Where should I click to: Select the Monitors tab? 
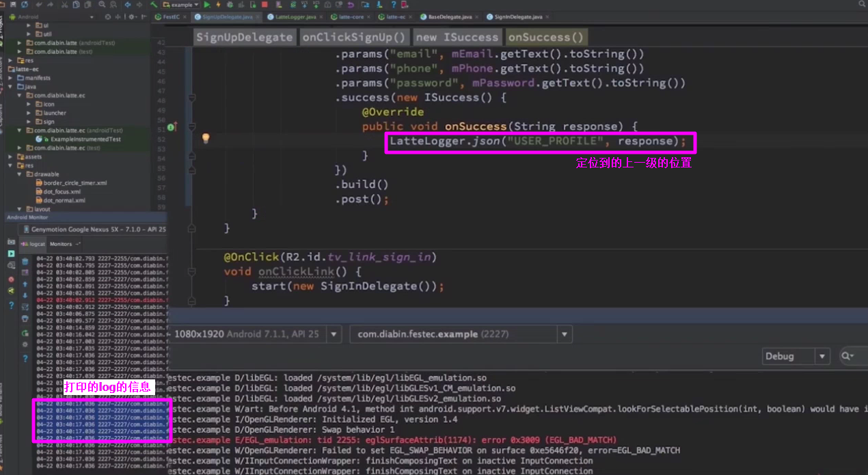[x=61, y=244]
